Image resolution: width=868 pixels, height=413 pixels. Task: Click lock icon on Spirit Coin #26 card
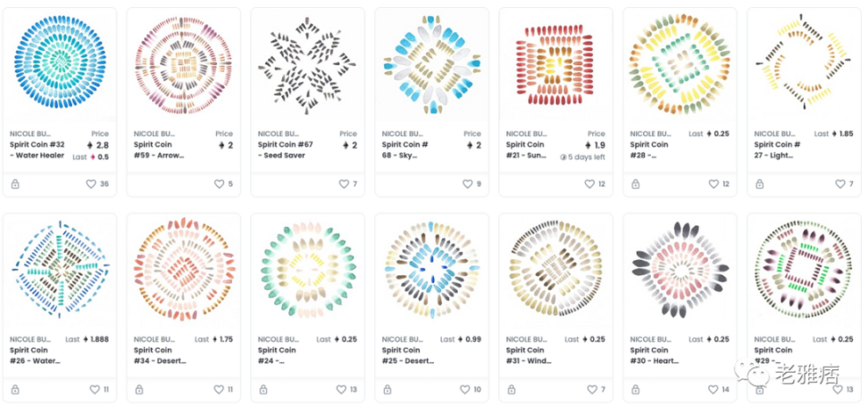pyautogui.click(x=15, y=390)
